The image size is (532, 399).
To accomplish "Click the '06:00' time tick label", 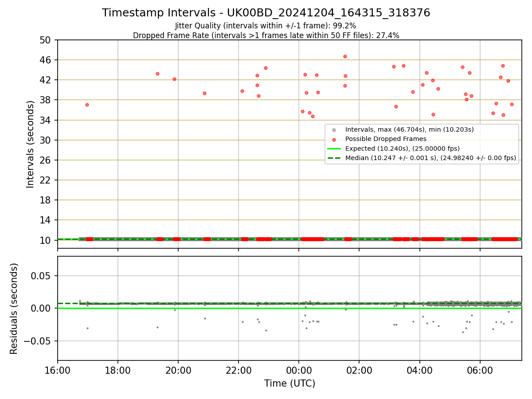I will click(x=480, y=370).
